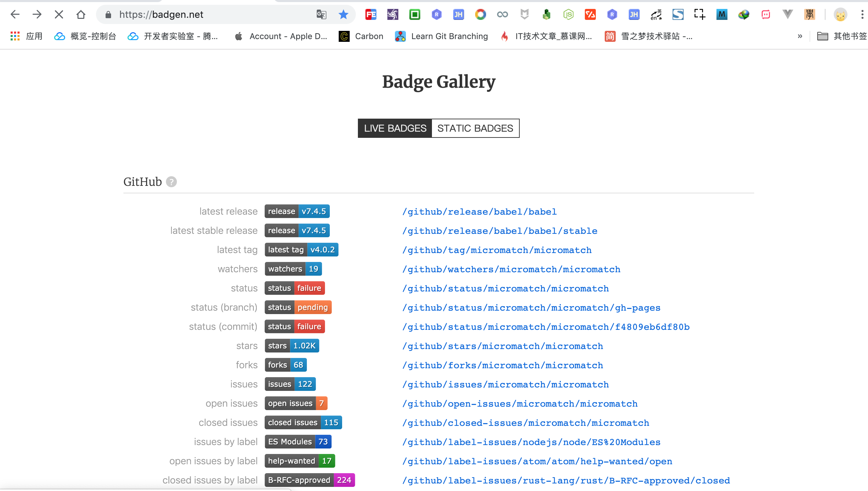868x491 pixels.
Task: Open the Internet Download Manager extension icon
Action: point(744,14)
